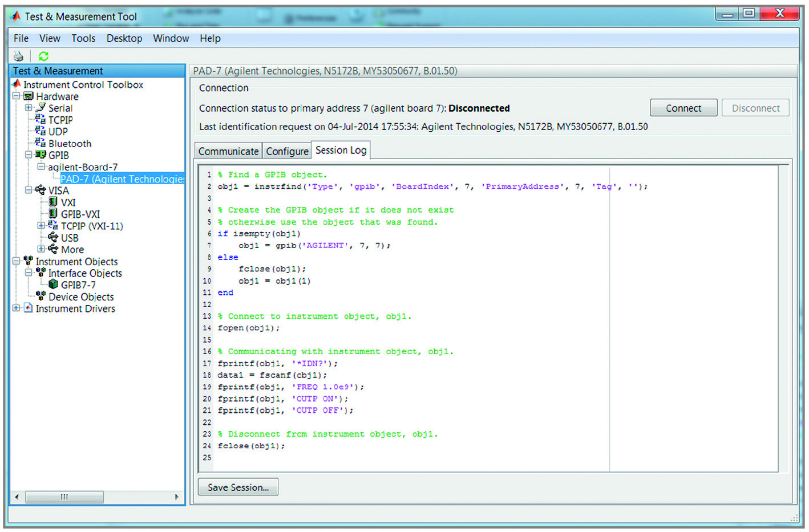Click the MATLAB logo in title bar
This screenshot has height=532, width=809.
tap(16, 16)
